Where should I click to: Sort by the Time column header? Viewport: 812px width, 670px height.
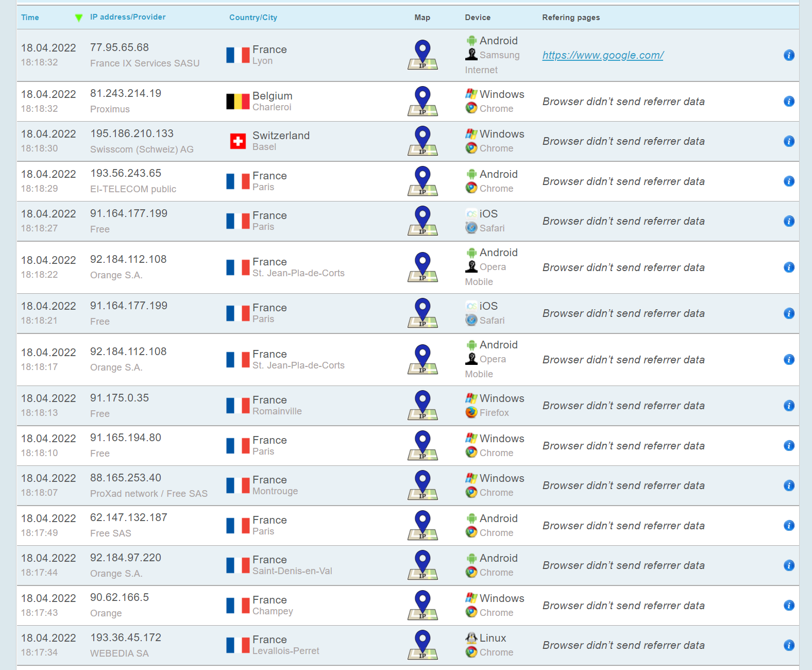coord(30,18)
